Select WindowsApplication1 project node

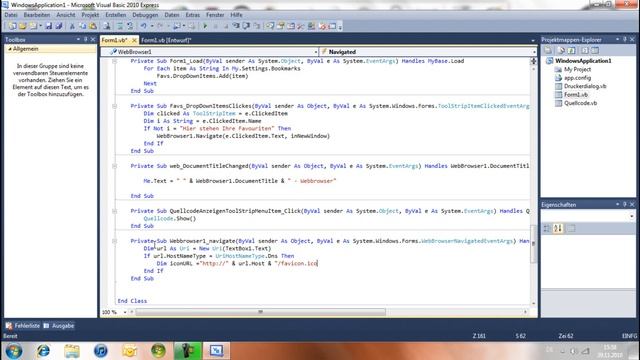[583, 61]
